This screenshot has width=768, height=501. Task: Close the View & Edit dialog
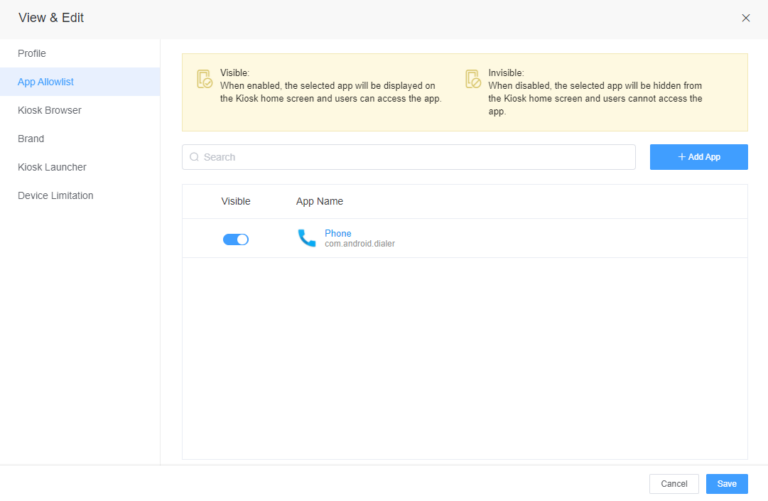pos(745,18)
